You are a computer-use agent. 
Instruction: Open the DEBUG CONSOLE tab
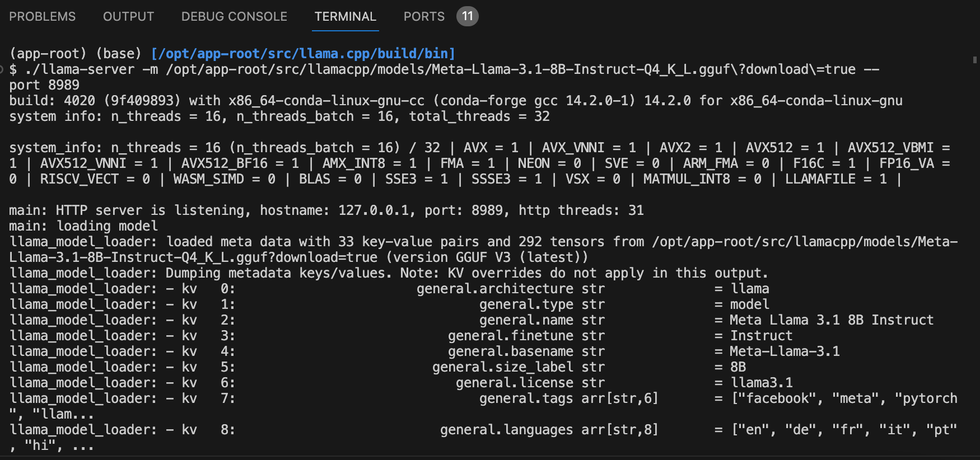pos(234,17)
